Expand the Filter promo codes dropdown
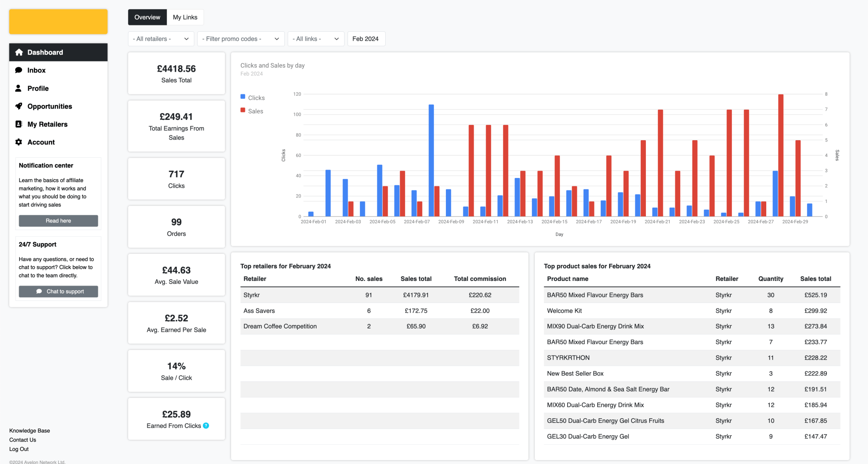Image resolution: width=868 pixels, height=464 pixels. coord(240,39)
